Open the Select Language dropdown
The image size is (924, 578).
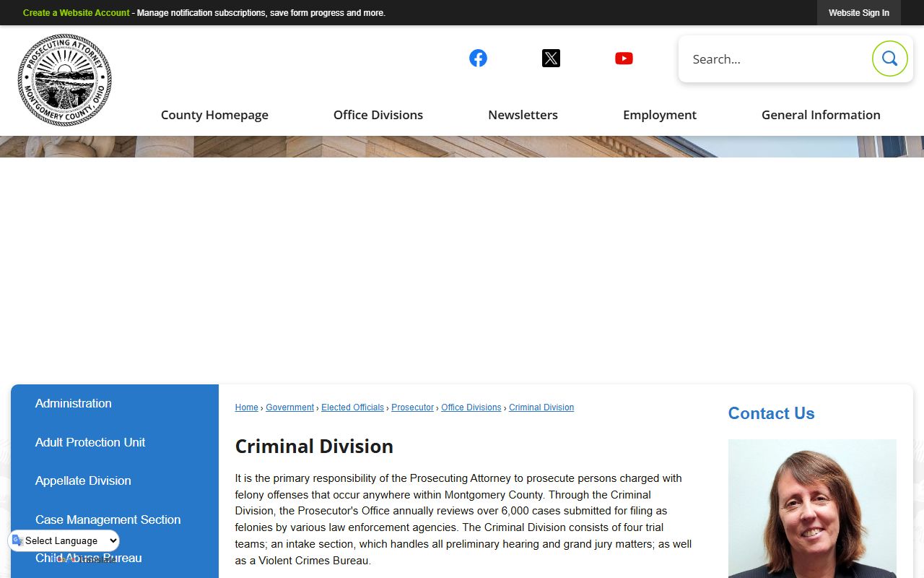(65, 540)
